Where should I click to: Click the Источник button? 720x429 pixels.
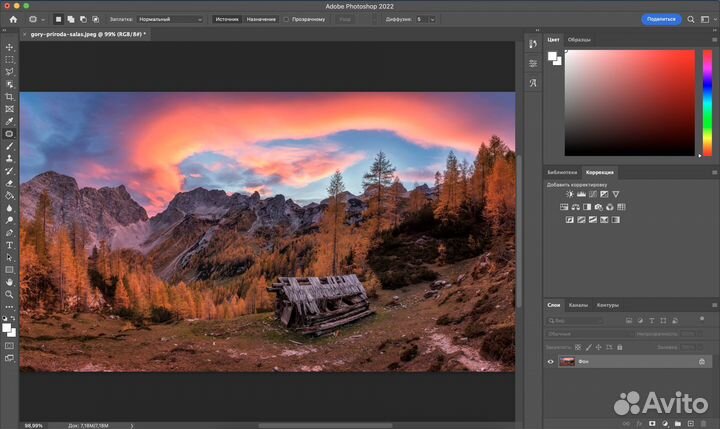point(227,19)
